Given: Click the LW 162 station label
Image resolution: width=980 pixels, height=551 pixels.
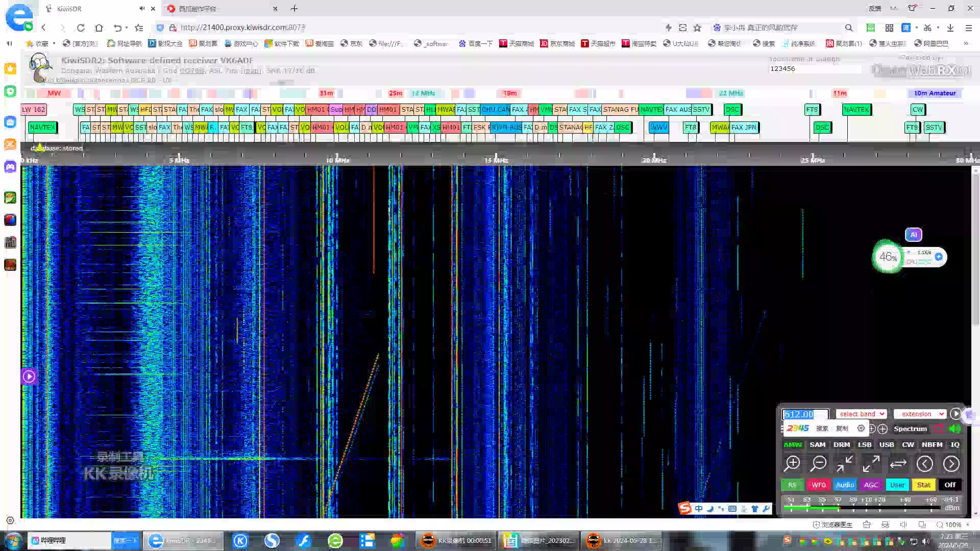Looking at the screenshot, I should (x=34, y=109).
